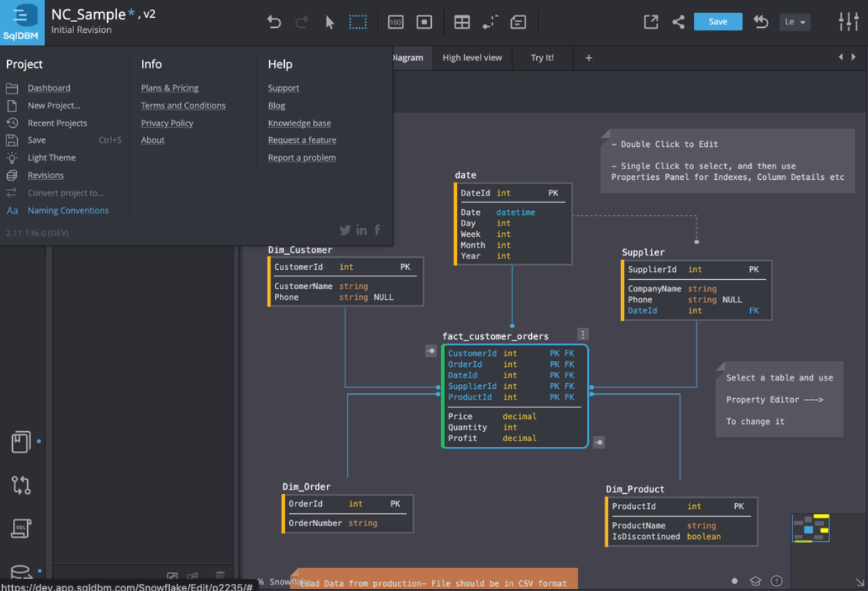Open the properties sliders panel
The height and width of the screenshot is (591, 868).
(x=848, y=21)
